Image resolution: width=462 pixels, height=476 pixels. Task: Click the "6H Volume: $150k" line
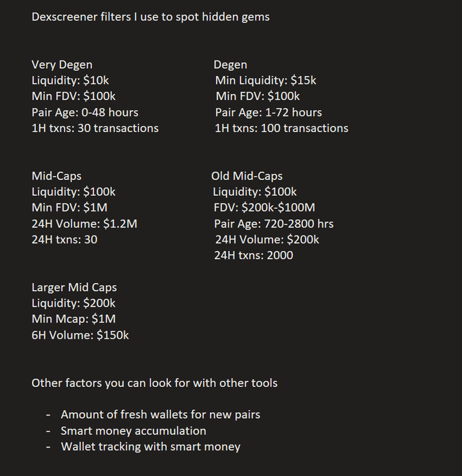point(80,335)
